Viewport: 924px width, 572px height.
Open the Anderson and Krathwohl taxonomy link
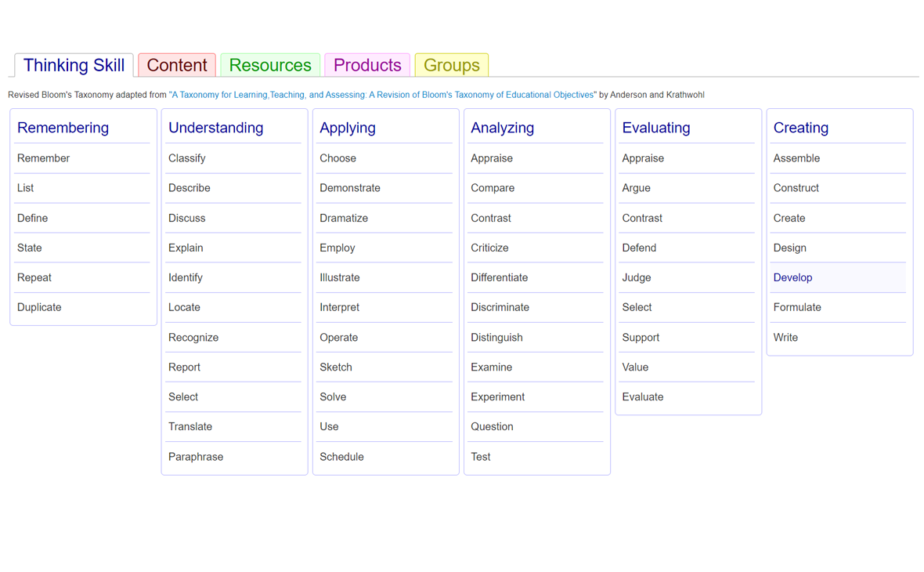click(x=381, y=95)
